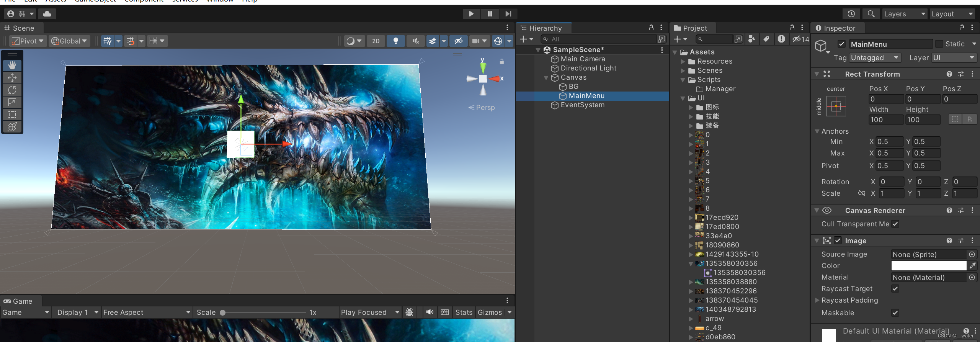
Task: Expand the Scenes folder
Action: (x=683, y=70)
